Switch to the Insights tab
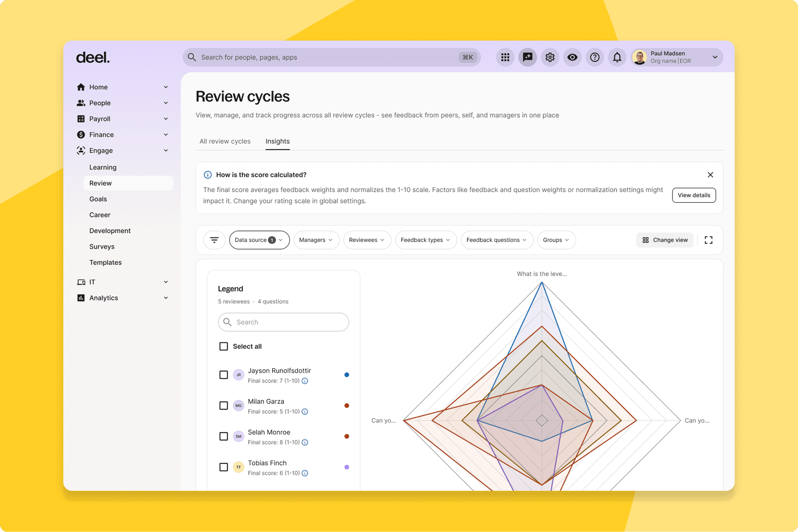 click(x=277, y=142)
